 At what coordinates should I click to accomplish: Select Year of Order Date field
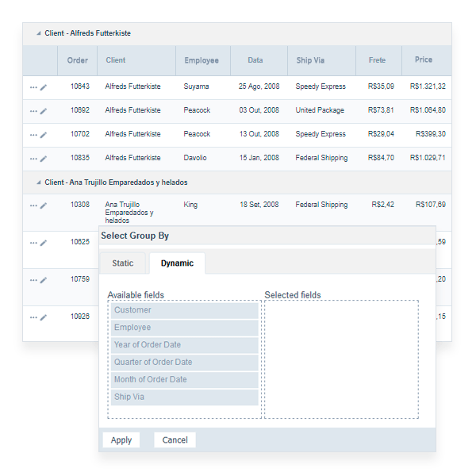[x=184, y=345]
